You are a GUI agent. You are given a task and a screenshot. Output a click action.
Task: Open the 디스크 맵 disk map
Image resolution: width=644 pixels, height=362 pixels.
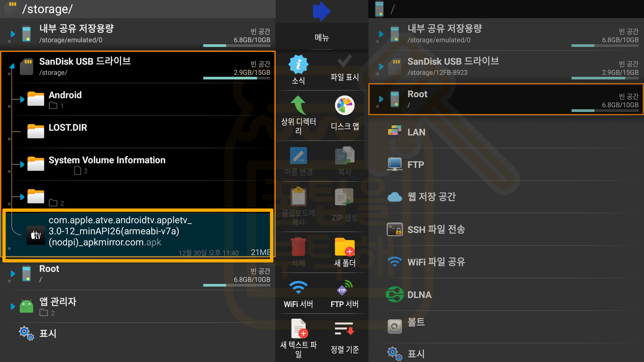pos(344,106)
